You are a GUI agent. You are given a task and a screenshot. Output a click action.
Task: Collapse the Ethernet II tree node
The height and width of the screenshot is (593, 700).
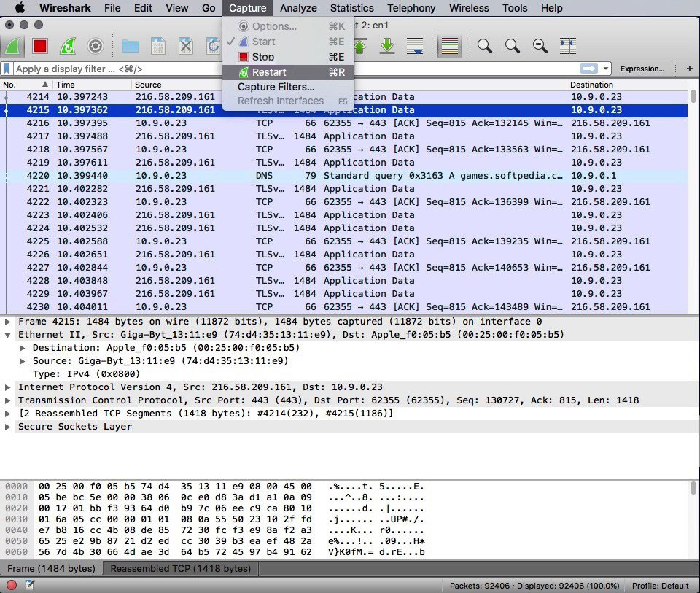(x=7, y=335)
